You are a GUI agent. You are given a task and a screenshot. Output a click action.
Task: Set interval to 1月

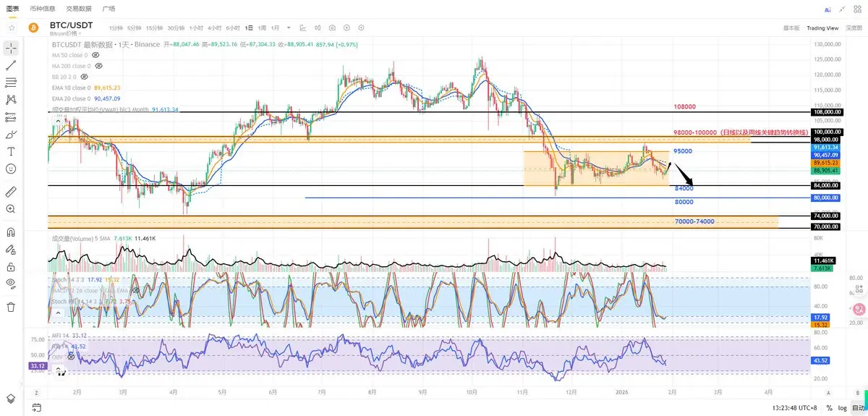(275, 27)
